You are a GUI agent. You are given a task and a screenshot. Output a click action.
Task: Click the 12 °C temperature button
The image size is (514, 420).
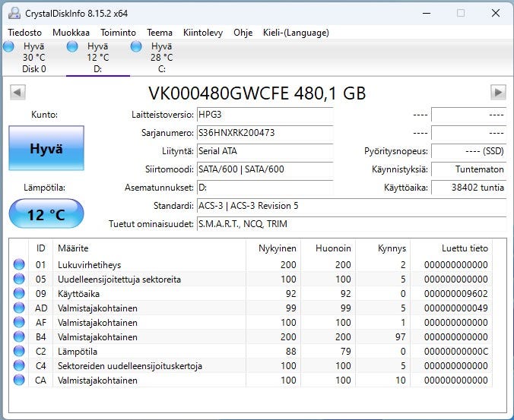[x=46, y=214]
